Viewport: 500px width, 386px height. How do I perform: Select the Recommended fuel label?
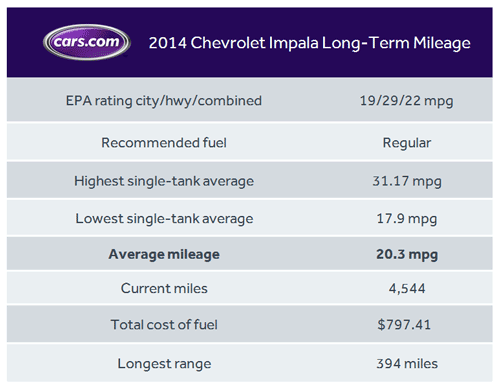coord(164,143)
